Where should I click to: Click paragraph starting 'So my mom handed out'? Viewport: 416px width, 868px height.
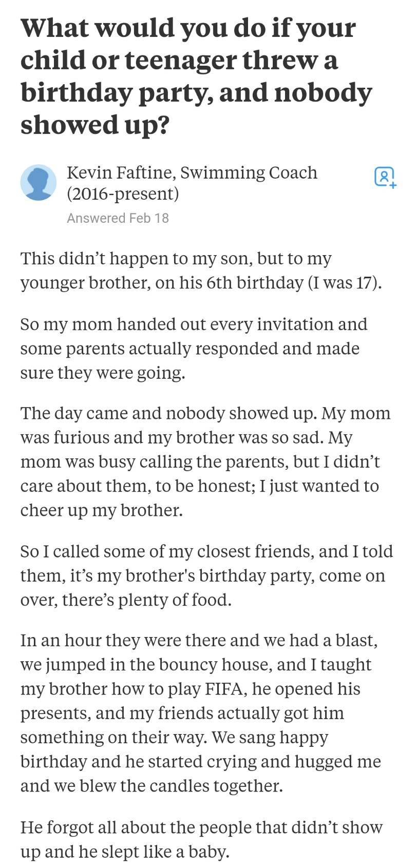(194, 349)
